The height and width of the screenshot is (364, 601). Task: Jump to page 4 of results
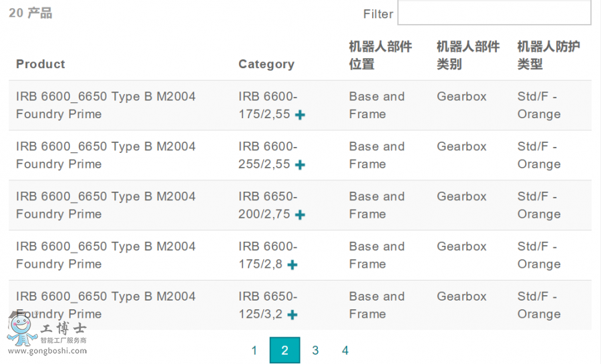(x=345, y=351)
